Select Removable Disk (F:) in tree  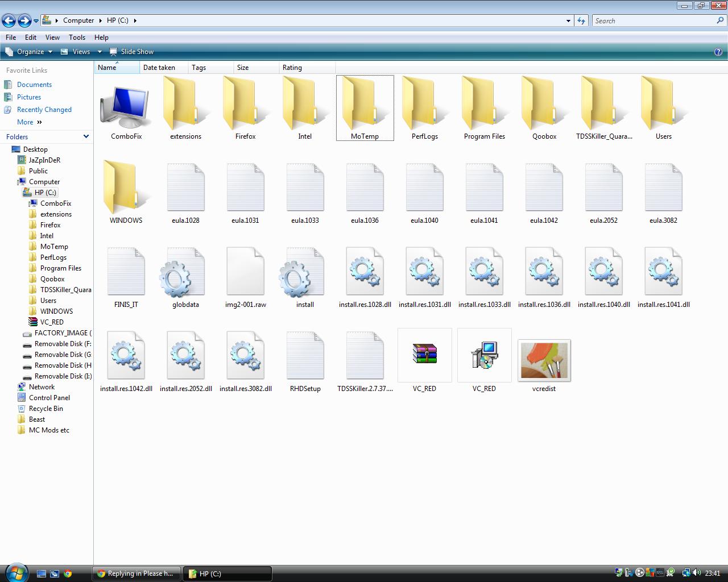(x=63, y=344)
